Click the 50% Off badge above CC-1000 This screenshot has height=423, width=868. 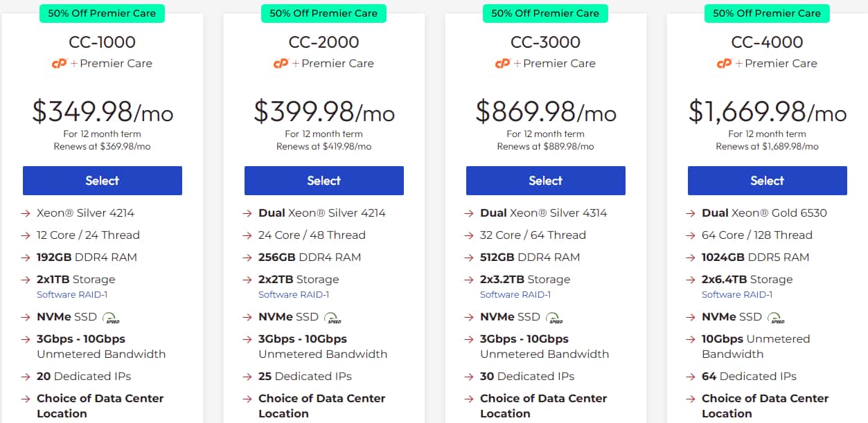(x=102, y=13)
